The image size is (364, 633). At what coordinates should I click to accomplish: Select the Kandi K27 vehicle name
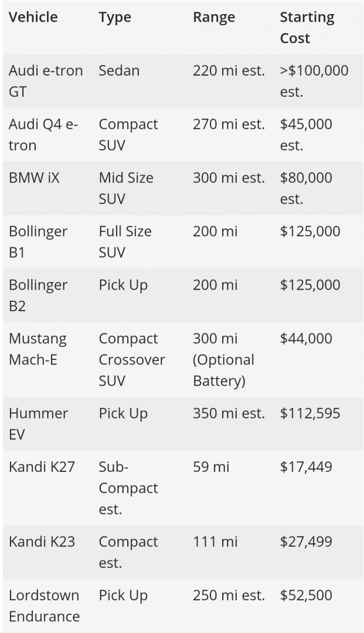[42, 467]
